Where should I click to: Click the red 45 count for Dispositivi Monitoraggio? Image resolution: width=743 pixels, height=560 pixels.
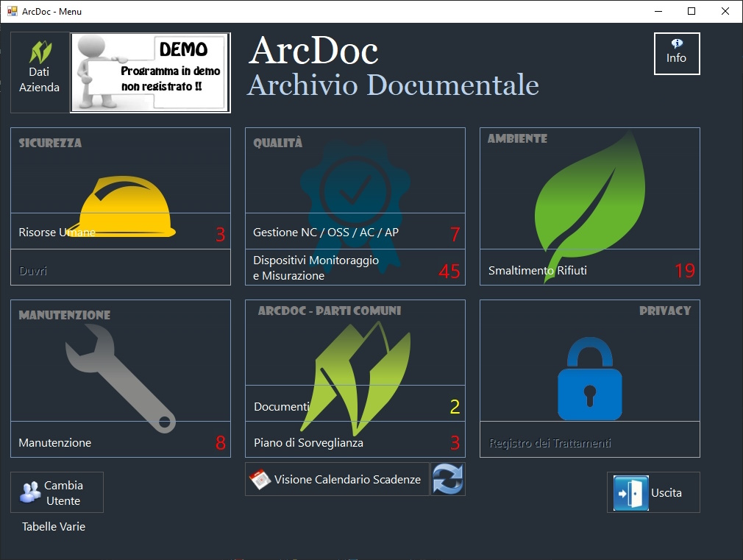click(449, 272)
